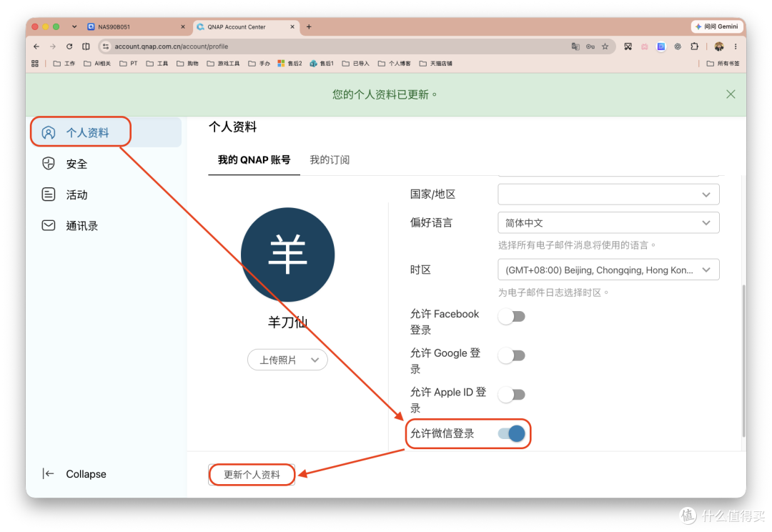Open the 天猫店铺 bookmarks folder
Image resolution: width=772 pixels, height=532 pixels.
(436, 64)
